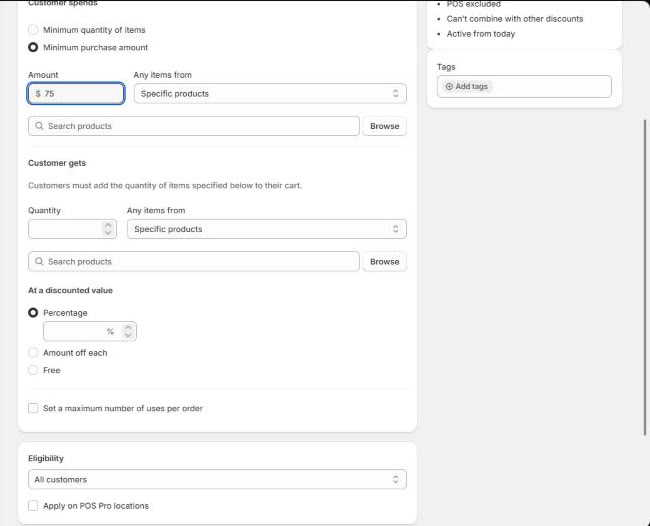Click the percentage value input field
650x526 pixels.
click(90, 331)
